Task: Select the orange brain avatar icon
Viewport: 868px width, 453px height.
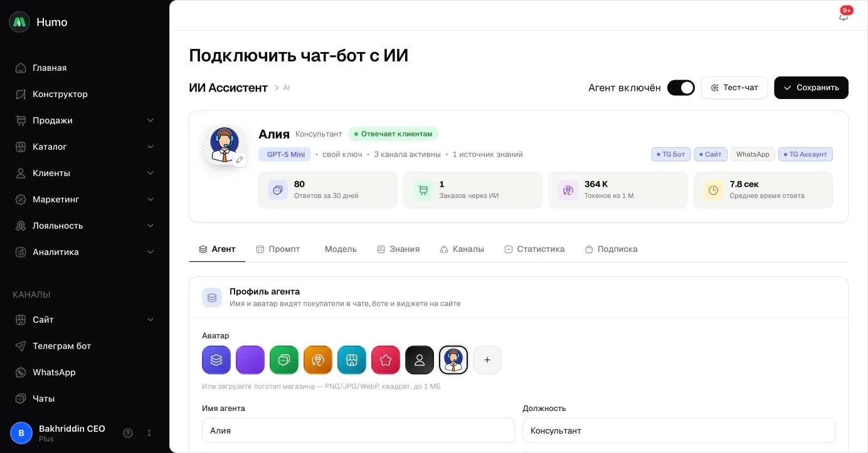Action: click(x=318, y=360)
